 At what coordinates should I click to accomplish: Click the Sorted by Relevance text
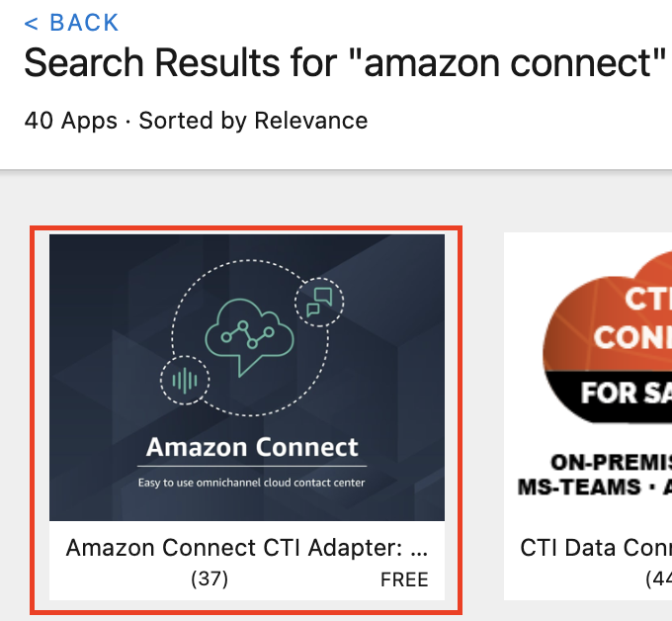(253, 121)
